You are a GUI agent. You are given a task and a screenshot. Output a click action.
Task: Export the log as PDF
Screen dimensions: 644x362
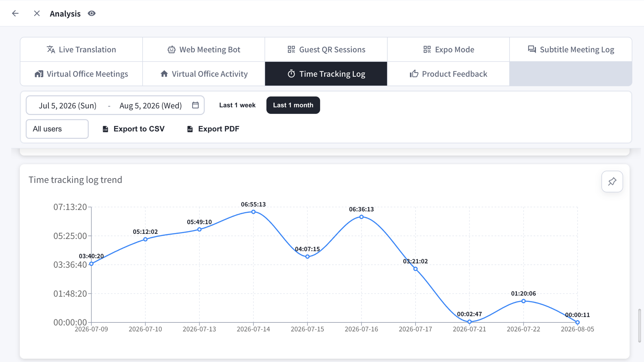[x=213, y=129]
